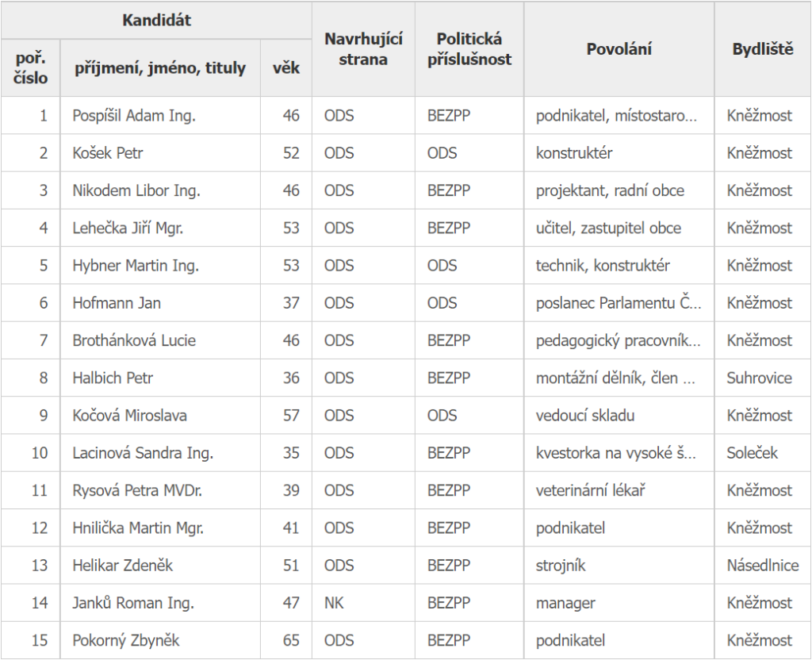
Task: Click the Navrhující strana header
Action: (363, 49)
